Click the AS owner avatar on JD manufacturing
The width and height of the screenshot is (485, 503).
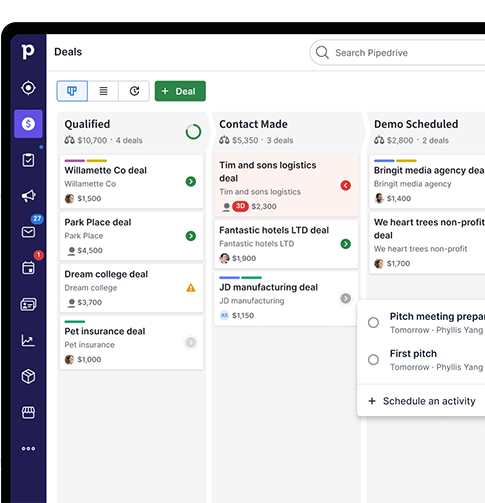(224, 315)
